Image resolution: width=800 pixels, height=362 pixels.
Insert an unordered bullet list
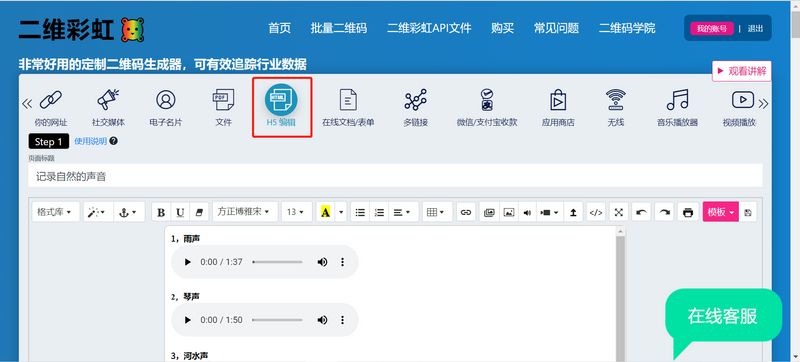[360, 212]
